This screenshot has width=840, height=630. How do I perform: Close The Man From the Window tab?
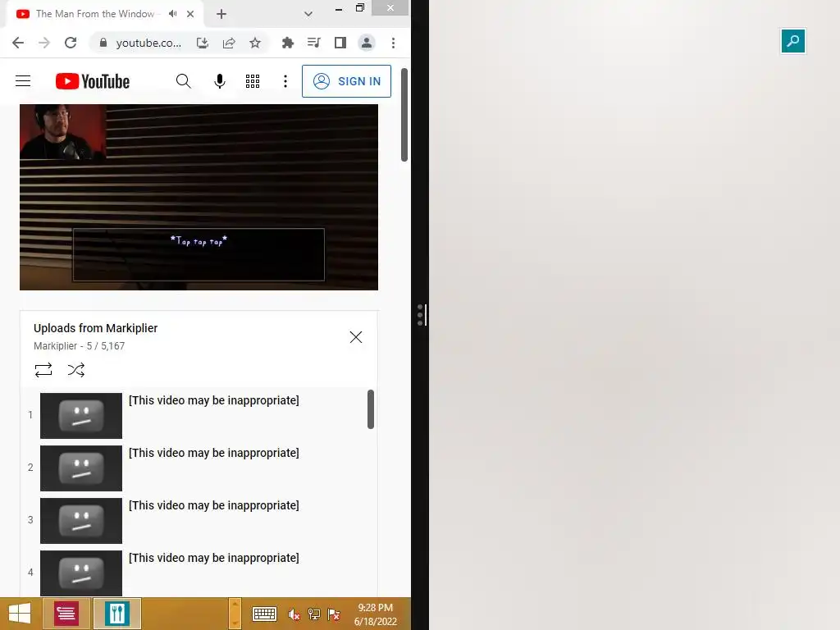tap(190, 14)
